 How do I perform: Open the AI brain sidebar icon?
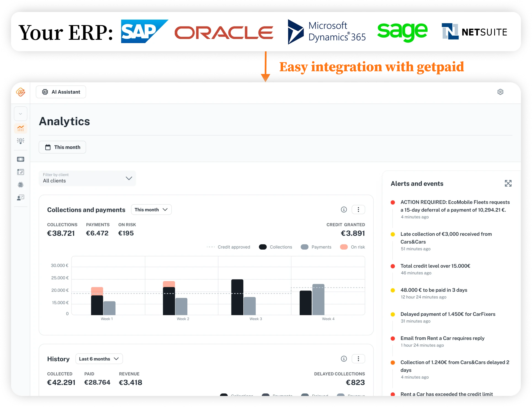click(20, 185)
